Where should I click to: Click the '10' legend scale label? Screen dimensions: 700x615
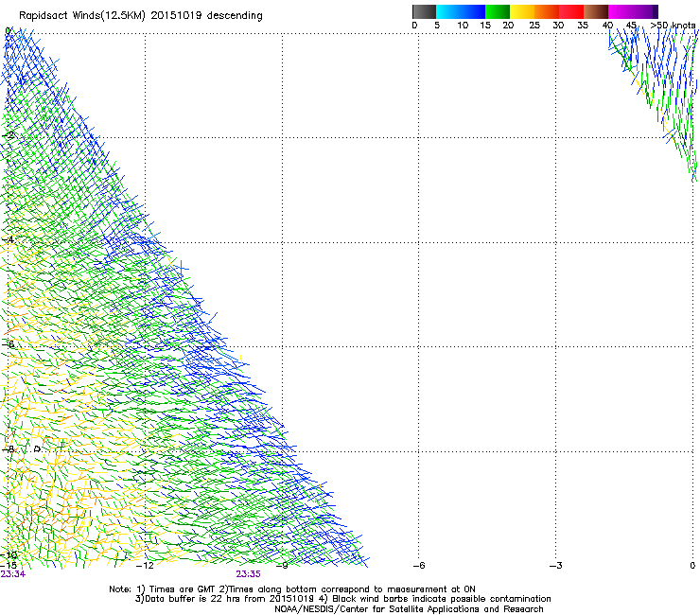click(463, 26)
